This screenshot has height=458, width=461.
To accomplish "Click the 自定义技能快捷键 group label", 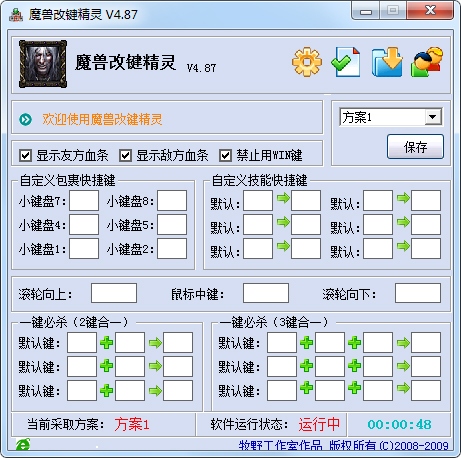I will [260, 180].
